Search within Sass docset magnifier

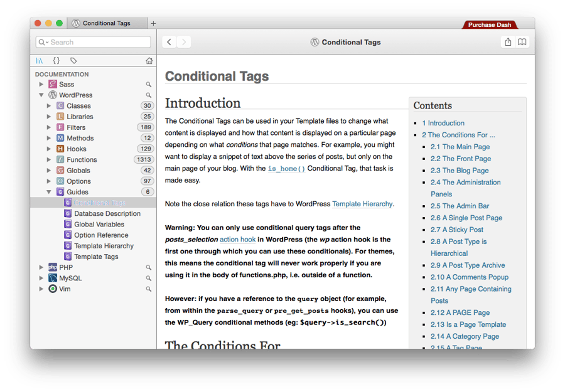[148, 84]
